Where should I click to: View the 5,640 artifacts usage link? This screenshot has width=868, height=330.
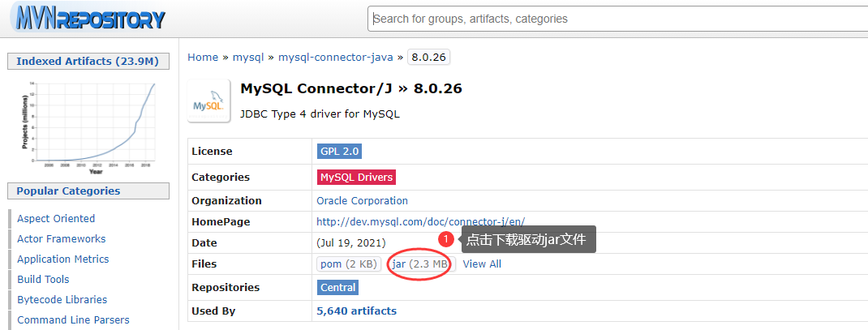point(356,311)
